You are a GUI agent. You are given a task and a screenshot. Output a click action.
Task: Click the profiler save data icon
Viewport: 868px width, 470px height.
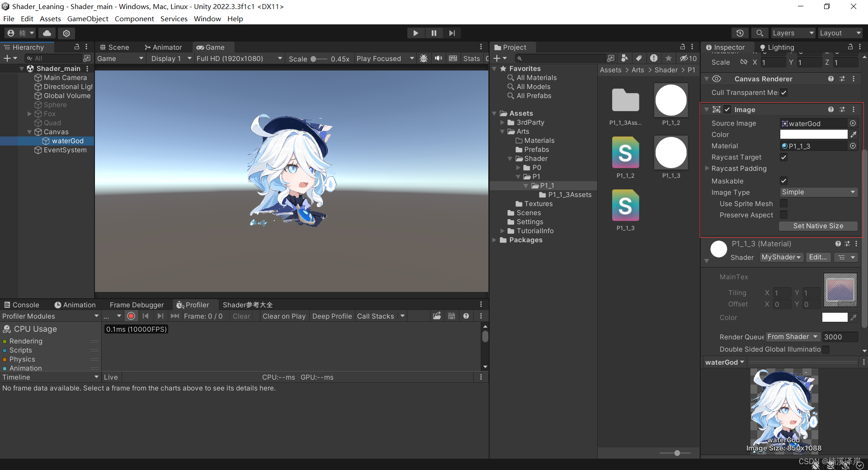coord(451,316)
